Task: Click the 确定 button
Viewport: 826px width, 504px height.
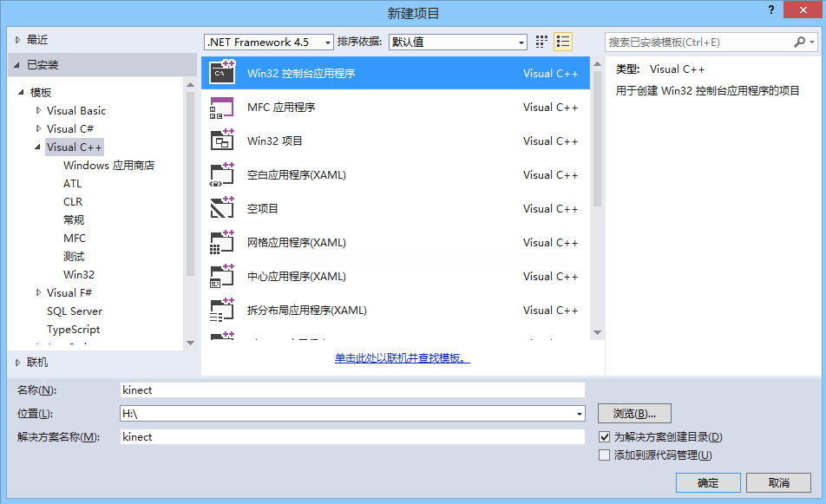Action: (708, 482)
